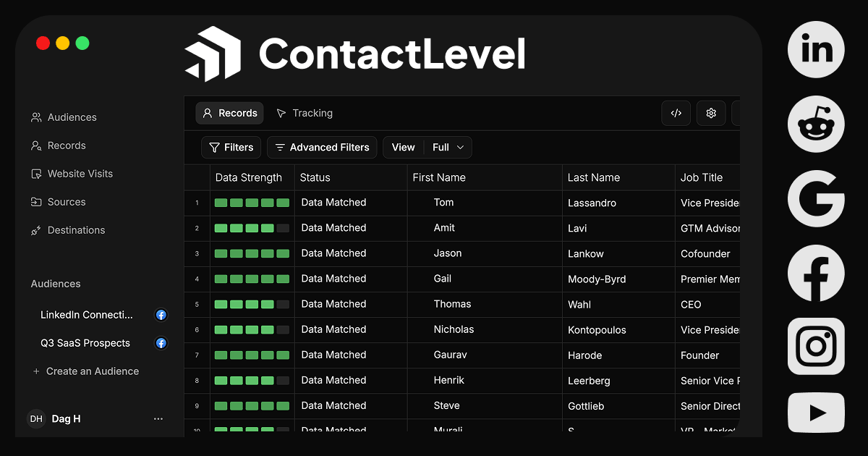Click the large Facebook circle icon

tap(816, 274)
